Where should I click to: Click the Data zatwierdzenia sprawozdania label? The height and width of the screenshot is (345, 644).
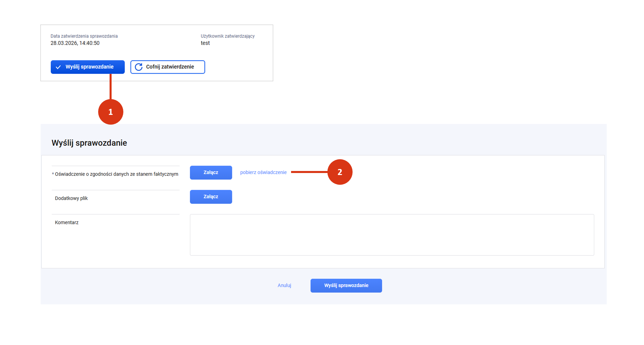[84, 36]
